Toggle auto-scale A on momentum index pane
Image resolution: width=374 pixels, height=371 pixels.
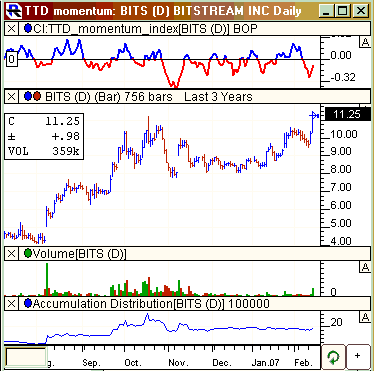(x=365, y=42)
